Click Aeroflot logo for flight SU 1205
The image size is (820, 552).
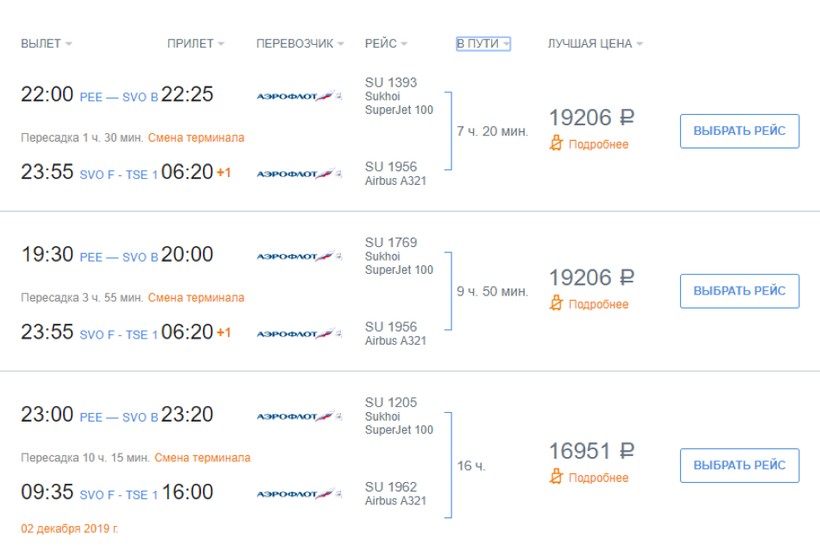[x=299, y=416]
